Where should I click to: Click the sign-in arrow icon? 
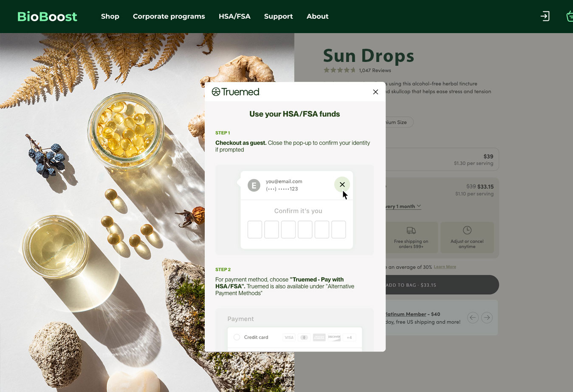click(545, 16)
